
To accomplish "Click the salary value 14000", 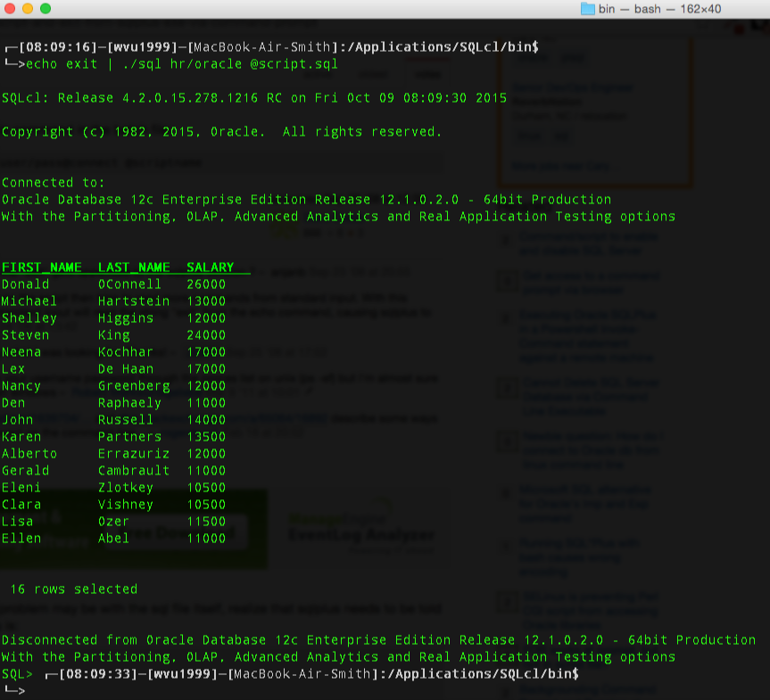I will pos(206,420).
